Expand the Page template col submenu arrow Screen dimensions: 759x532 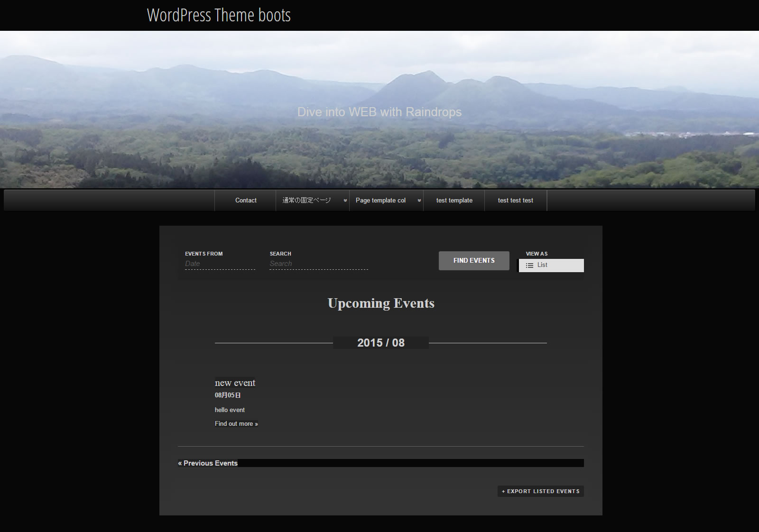point(419,201)
